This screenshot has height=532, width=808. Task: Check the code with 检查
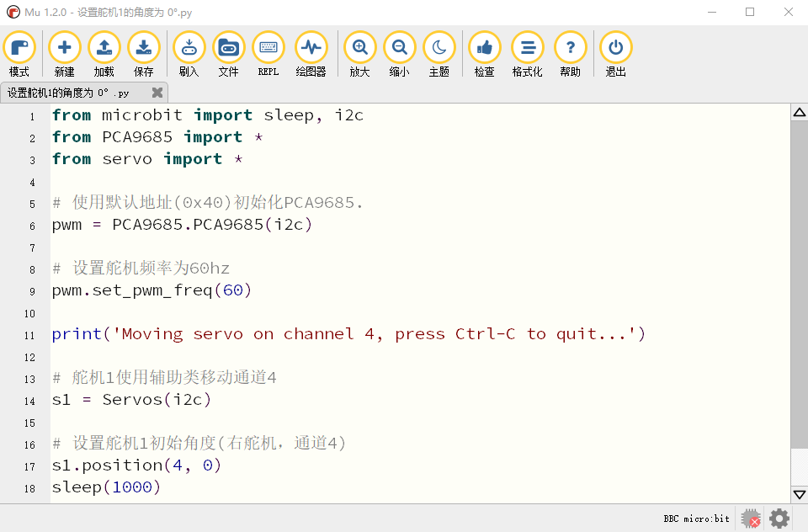tap(485, 54)
